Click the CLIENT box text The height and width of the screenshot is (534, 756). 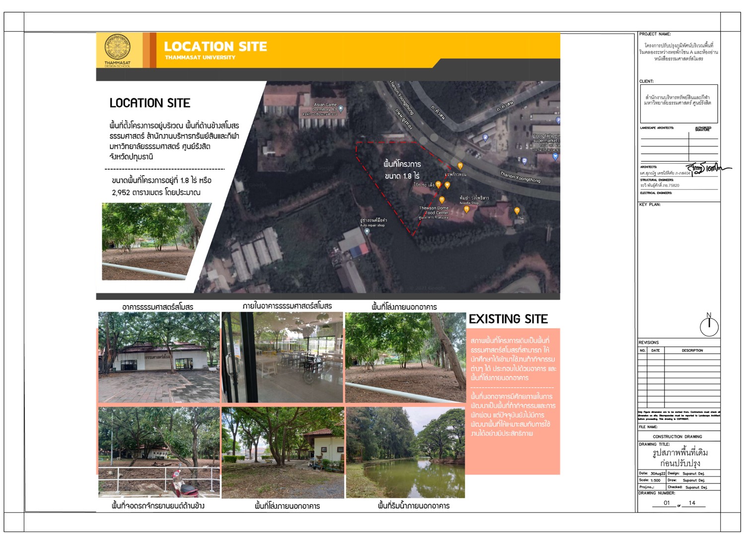click(x=679, y=100)
